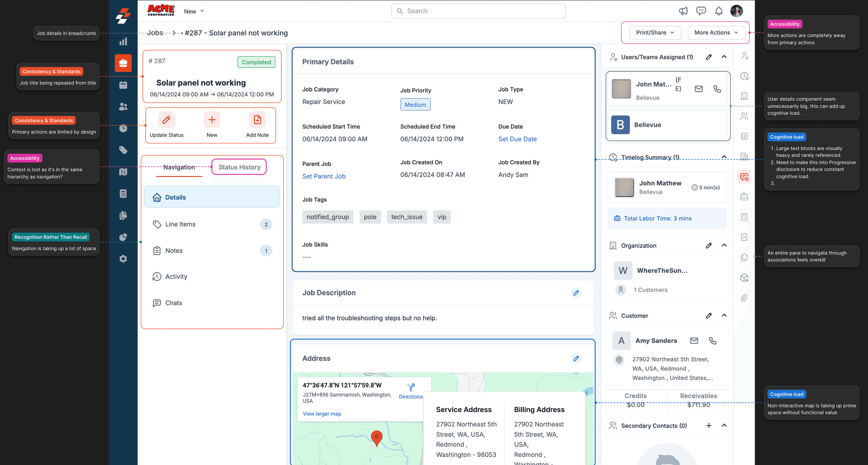Open the calculator icon in left sidebar
The width and height of the screenshot is (868, 465).
[123, 194]
